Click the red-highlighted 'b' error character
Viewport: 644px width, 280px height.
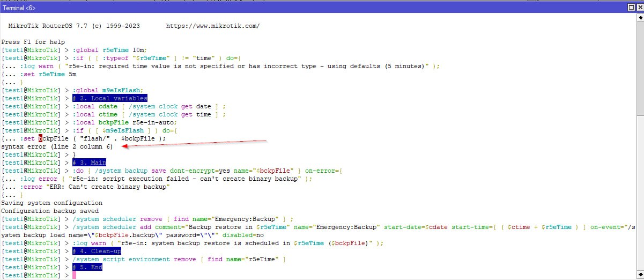[40, 138]
